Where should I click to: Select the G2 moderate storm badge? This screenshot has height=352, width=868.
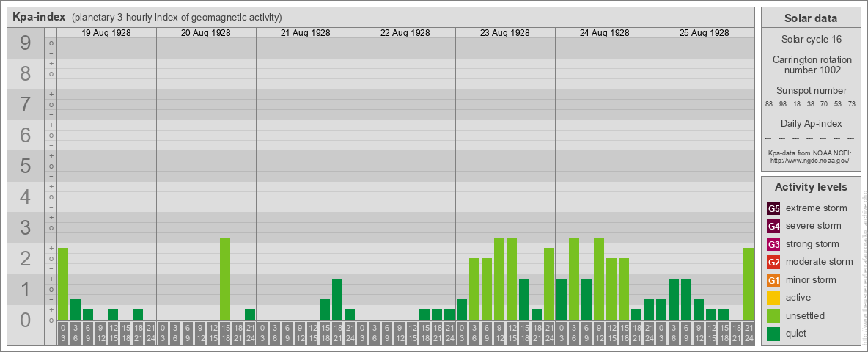773,262
